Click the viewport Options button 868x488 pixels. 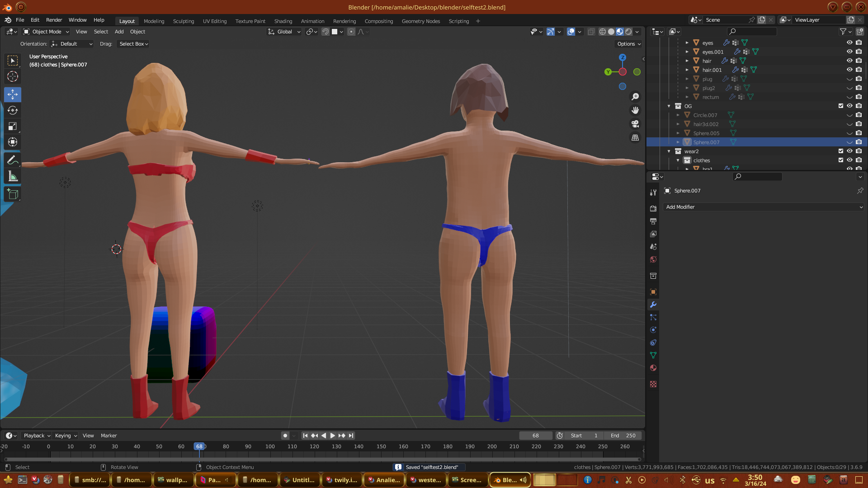click(x=629, y=44)
